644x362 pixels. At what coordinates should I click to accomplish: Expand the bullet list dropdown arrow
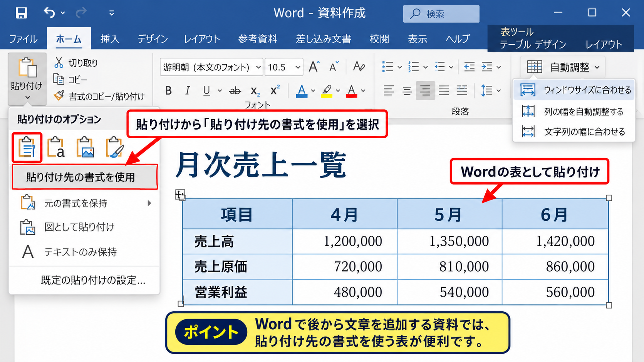tap(399, 67)
